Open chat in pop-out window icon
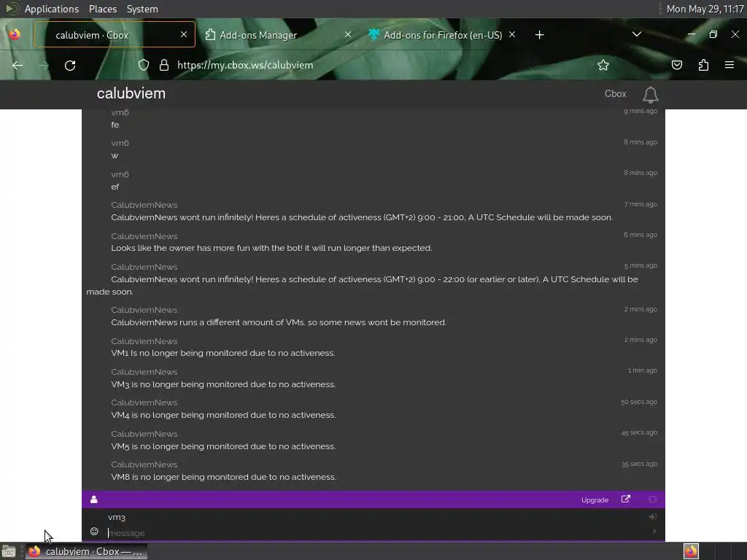 [625, 499]
